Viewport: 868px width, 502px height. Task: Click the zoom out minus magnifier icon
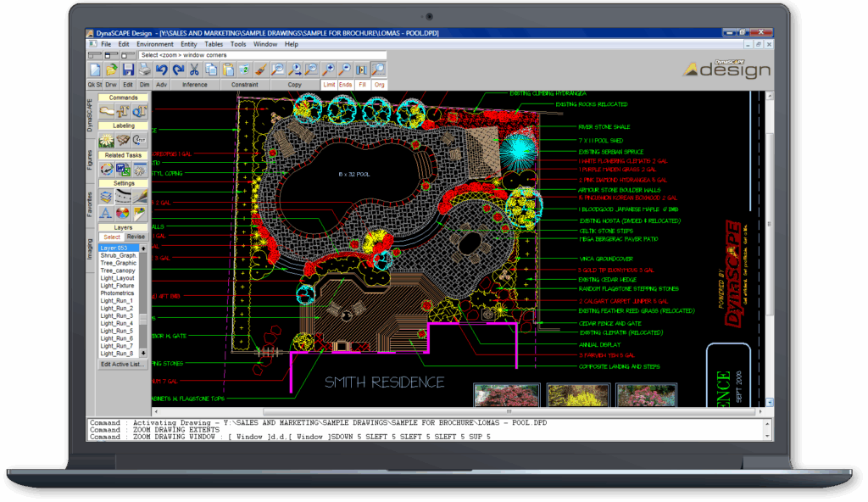pos(345,70)
